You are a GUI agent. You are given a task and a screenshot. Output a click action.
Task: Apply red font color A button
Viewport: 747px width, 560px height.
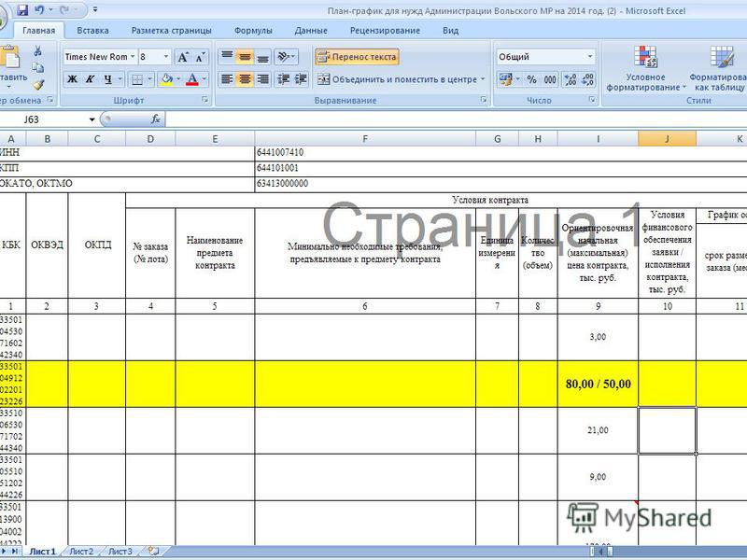pyautogui.click(x=192, y=79)
